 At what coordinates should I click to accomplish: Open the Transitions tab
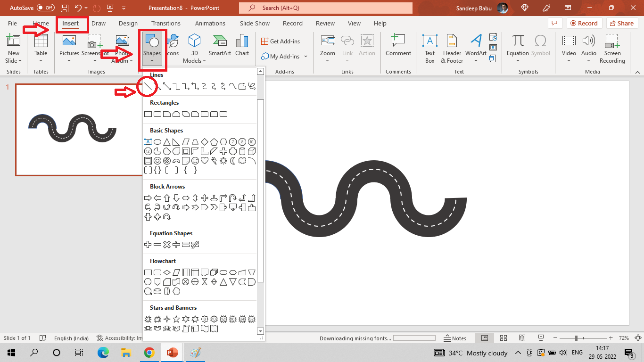165,23
